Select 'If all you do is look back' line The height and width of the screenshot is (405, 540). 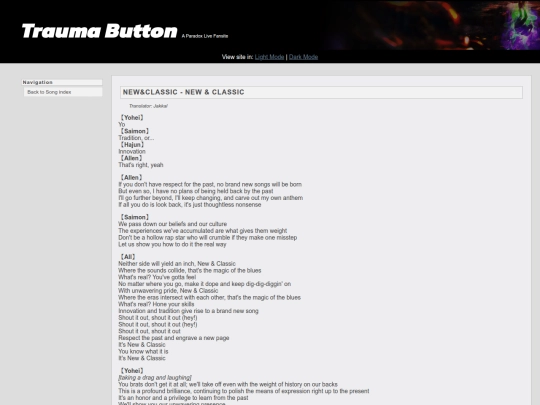[x=190, y=205]
